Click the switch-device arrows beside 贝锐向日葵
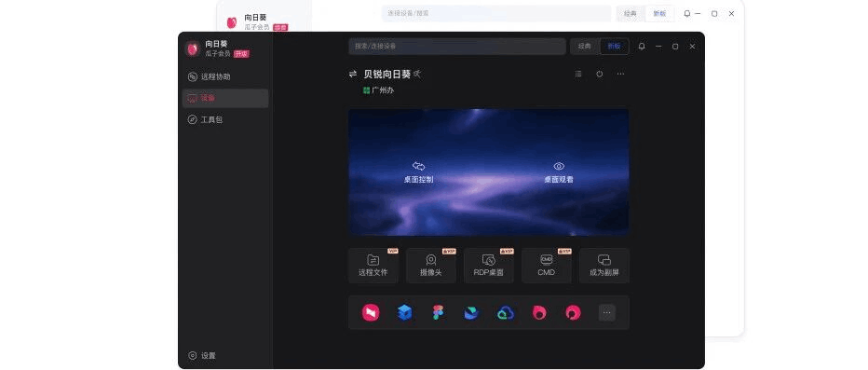Image resolution: width=868 pixels, height=370 pixels. (353, 75)
